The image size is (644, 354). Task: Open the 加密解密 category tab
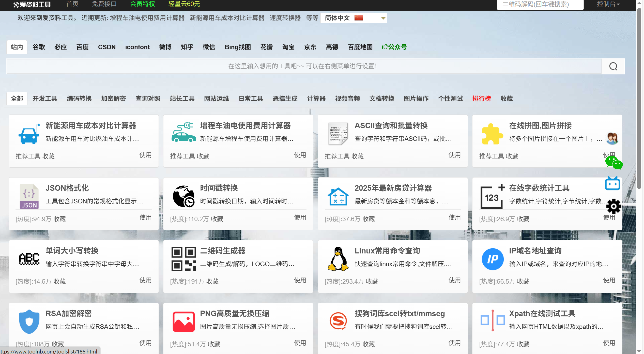tap(113, 99)
